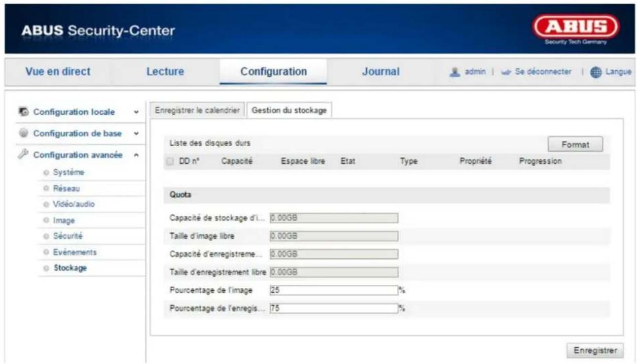The height and width of the screenshot is (364, 637).
Task: Switch to the Lecture tab
Action: 165,72
